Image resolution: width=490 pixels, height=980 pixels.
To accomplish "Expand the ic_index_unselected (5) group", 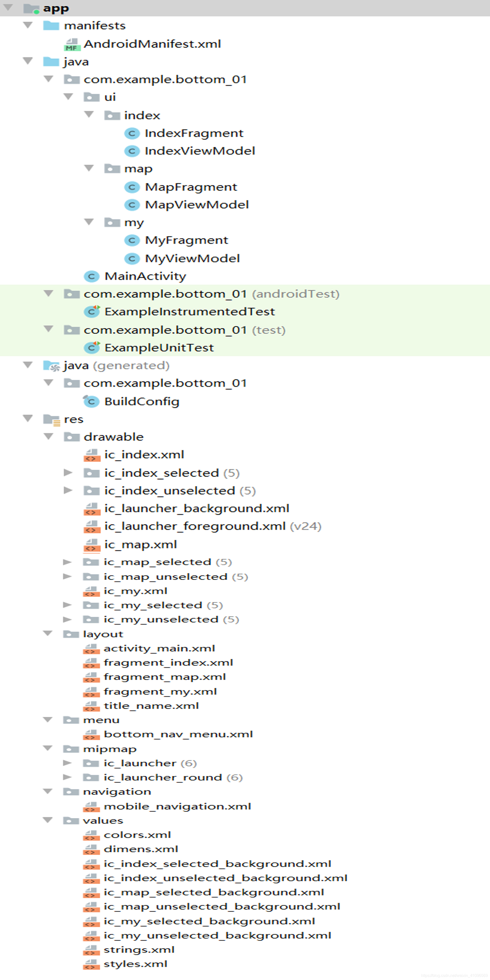I will (x=68, y=490).
